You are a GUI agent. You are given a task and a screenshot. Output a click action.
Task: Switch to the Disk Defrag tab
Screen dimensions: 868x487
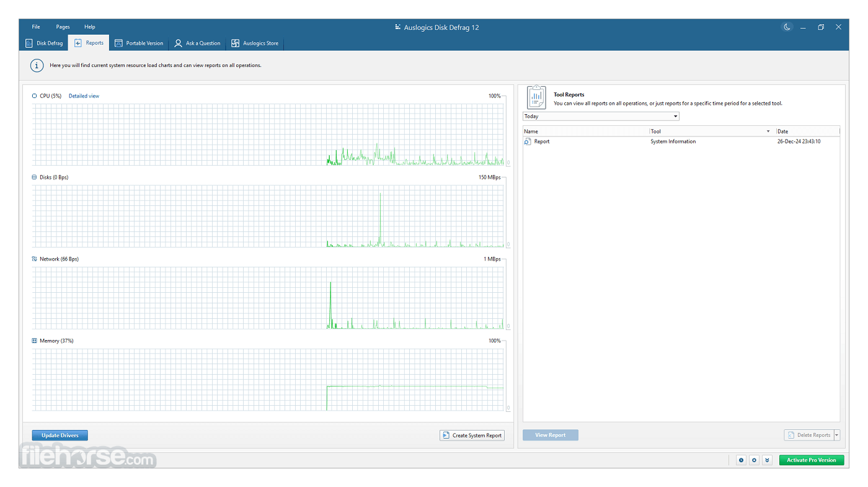(x=44, y=43)
